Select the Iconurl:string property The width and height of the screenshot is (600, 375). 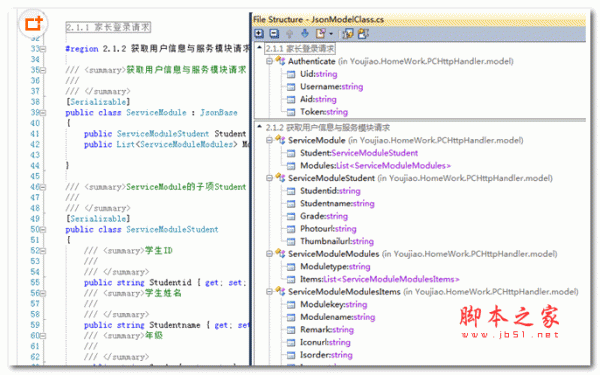point(325,342)
